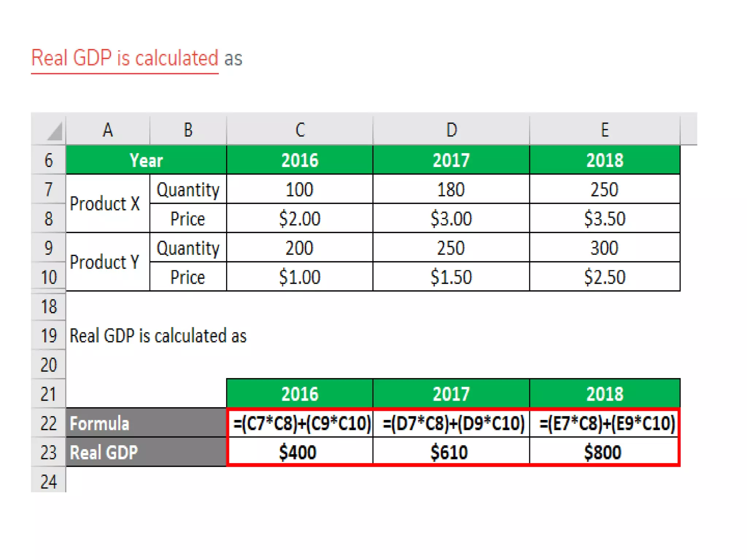Select row 6 header
Image resolution: width=747 pixels, height=560 pixels.
point(49,160)
